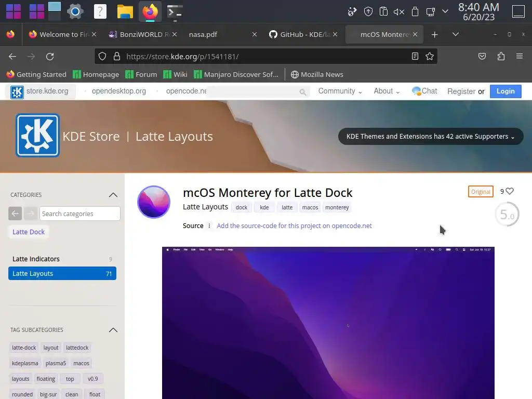Screen dimensions: 532x399
Task: Click the heart to like the product
Action: point(509,191)
